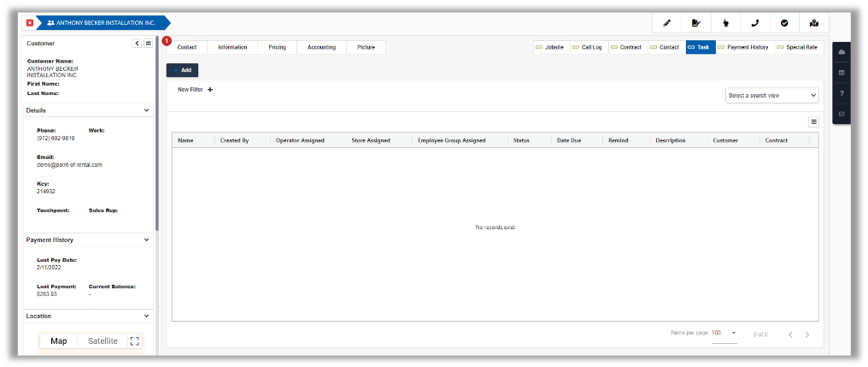Image resolution: width=868 pixels, height=367 pixels.
Task: Sort by Store Assigned column header
Action: pyautogui.click(x=371, y=141)
